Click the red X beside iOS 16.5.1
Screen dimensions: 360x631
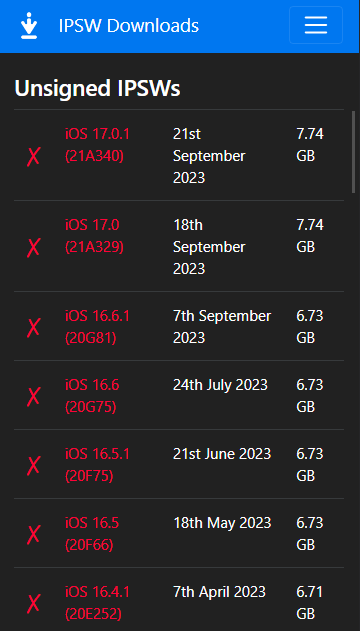[x=33, y=465]
